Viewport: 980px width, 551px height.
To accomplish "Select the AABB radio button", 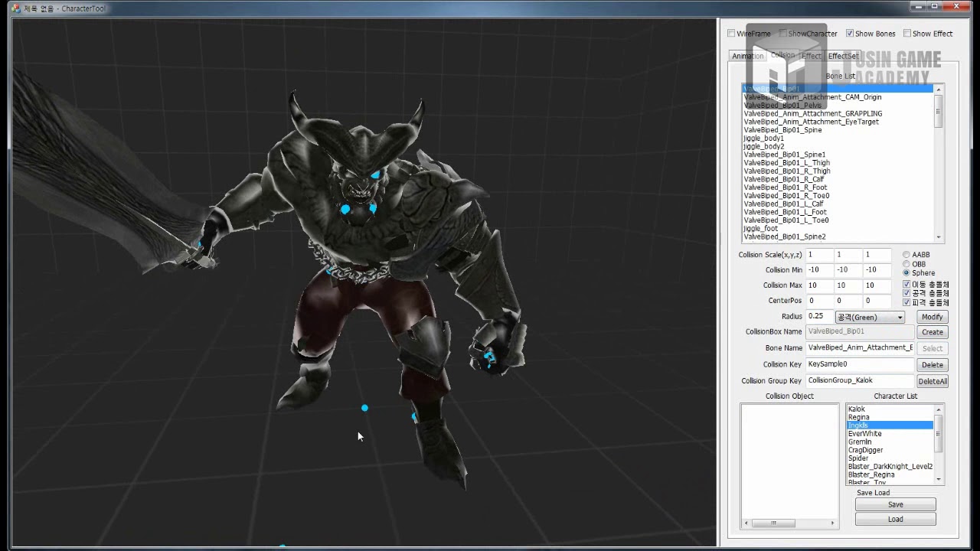I will (x=906, y=255).
